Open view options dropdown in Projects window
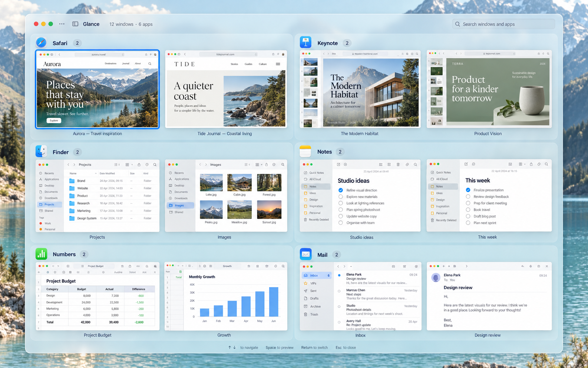The width and height of the screenshot is (588, 368). (x=117, y=165)
